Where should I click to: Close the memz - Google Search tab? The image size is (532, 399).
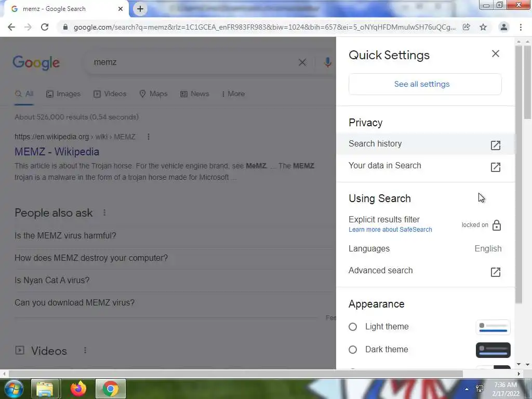click(121, 9)
